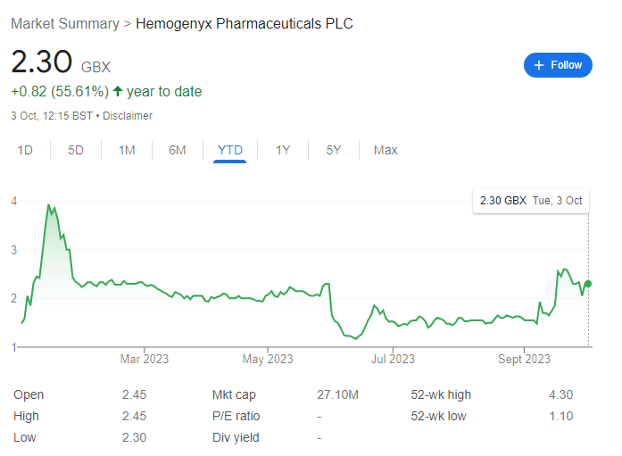622x456 pixels.
Task: Switch to the 1M range tab
Action: 127,150
